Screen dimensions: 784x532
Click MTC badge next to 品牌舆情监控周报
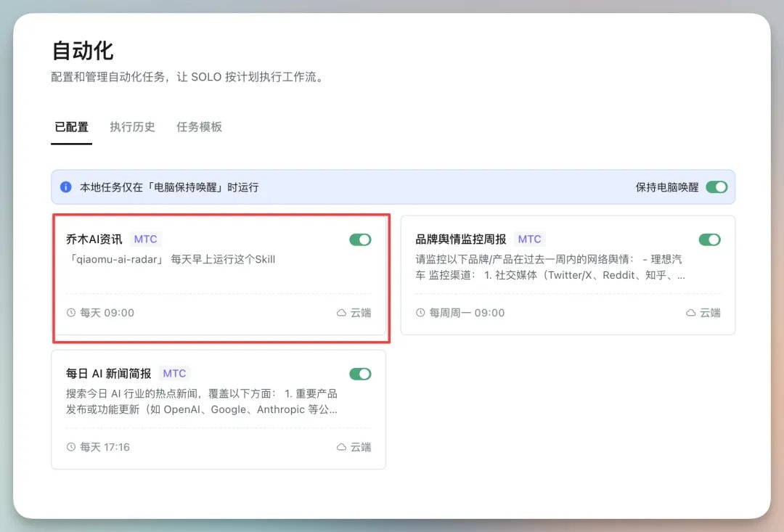[x=529, y=239]
